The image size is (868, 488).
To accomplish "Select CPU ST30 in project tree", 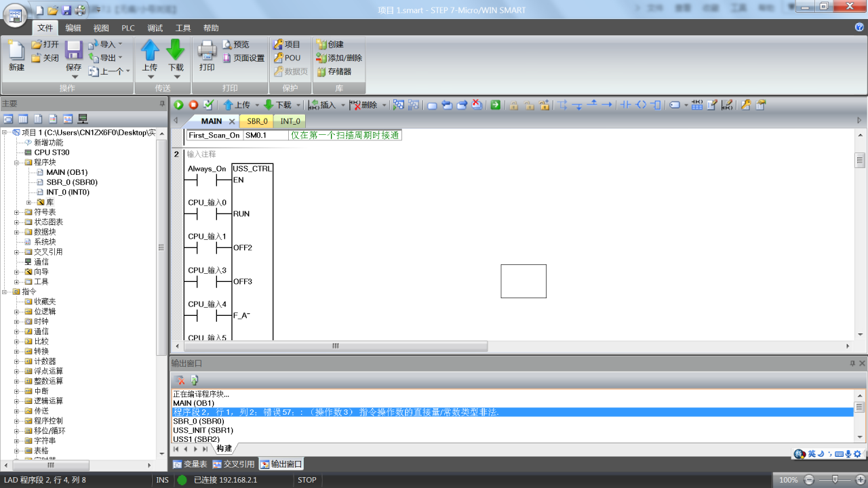I will coord(52,152).
